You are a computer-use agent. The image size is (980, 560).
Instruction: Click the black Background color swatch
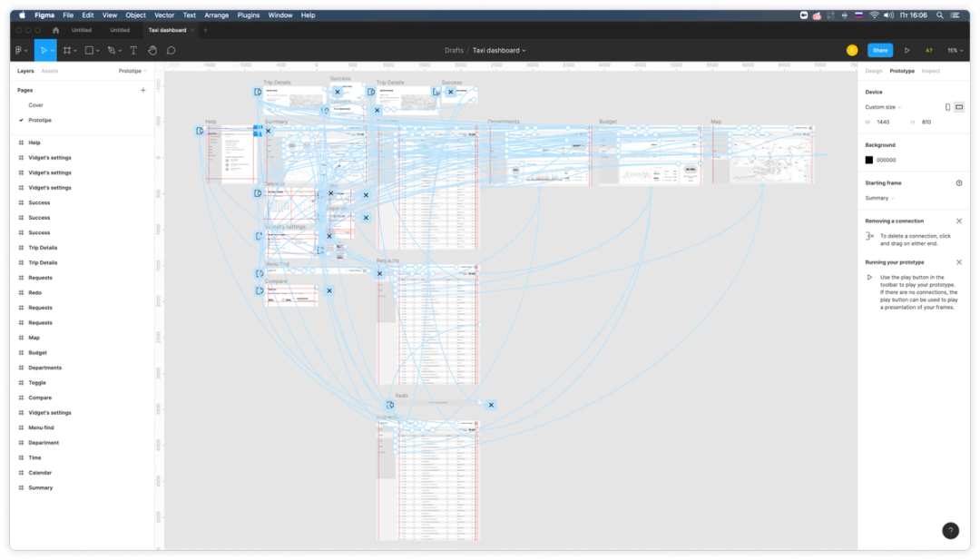tap(868, 158)
